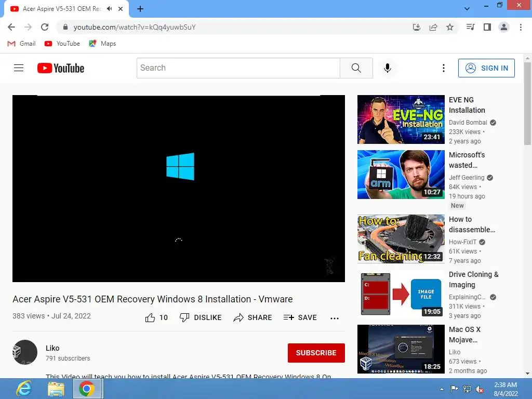Click the address bar URL
532x399 pixels.
[135, 27]
